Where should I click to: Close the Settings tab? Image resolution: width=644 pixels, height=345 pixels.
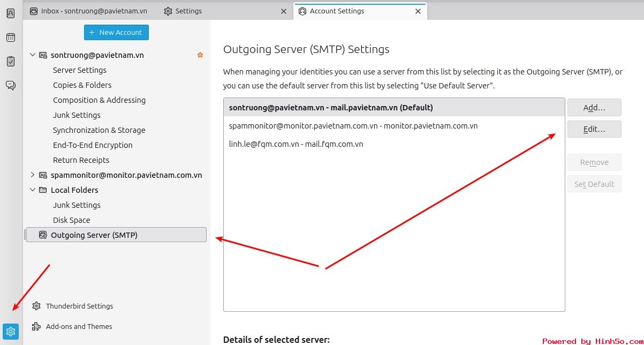pos(284,11)
